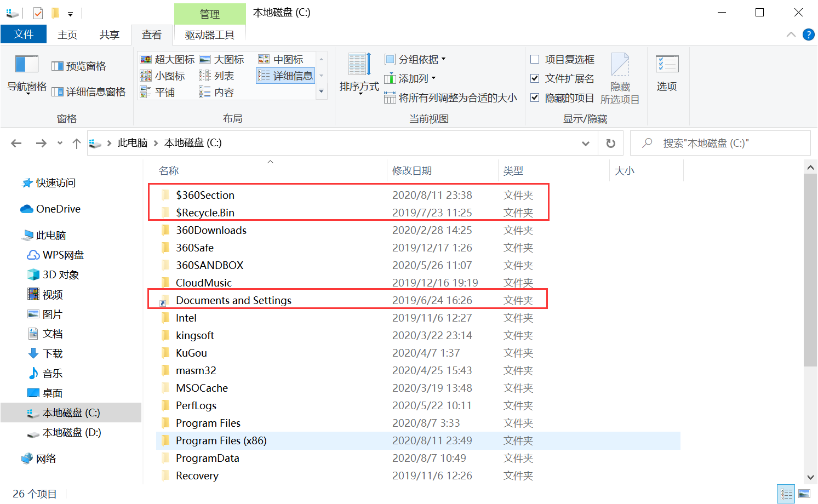Switch to the 共享 ribbon tab

[109, 35]
